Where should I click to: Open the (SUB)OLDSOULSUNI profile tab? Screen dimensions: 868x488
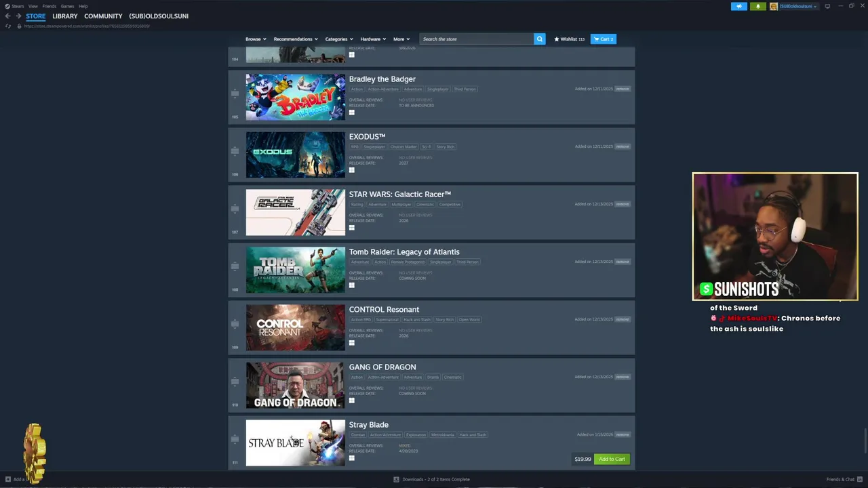coord(159,16)
